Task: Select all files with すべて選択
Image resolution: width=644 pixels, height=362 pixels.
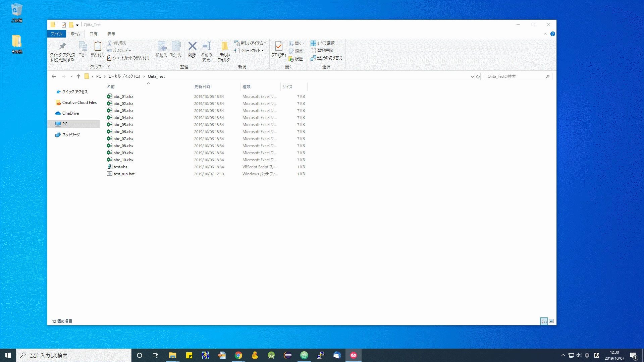Action: click(323, 43)
